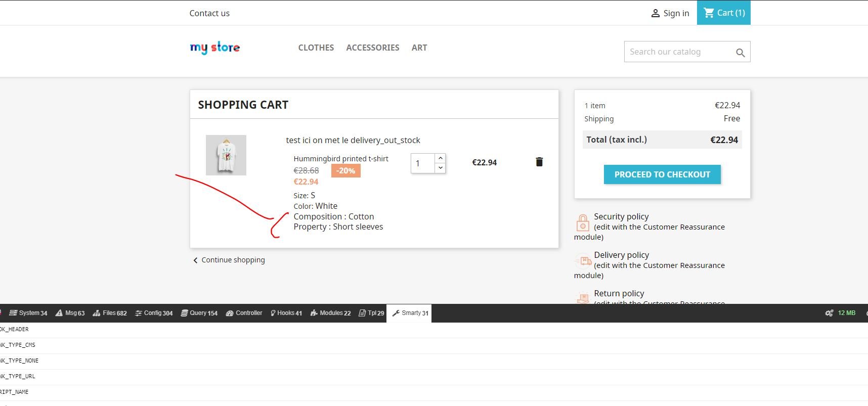
Task: Click the 'OK_HEADER' row in debug panel
Action: [434, 330]
